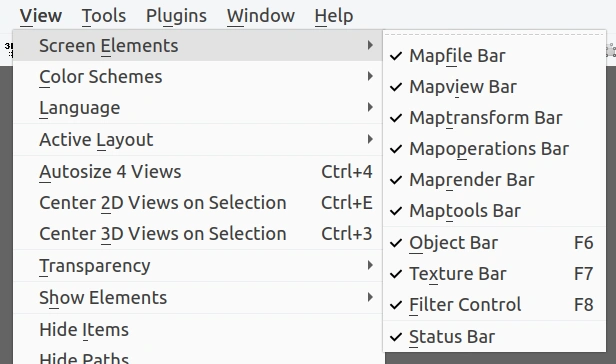Click the Hide Items menu entry
This screenshot has height=364, width=616.
coord(198,329)
